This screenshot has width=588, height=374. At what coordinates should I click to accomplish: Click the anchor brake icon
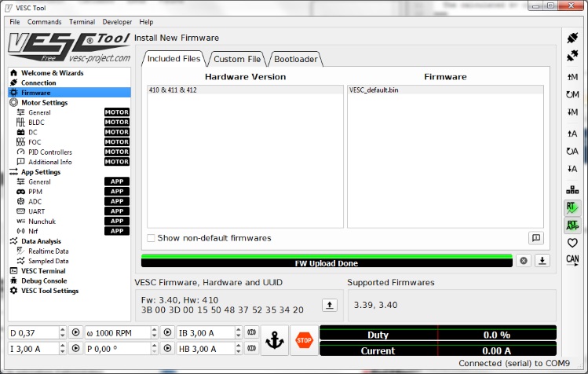(275, 340)
